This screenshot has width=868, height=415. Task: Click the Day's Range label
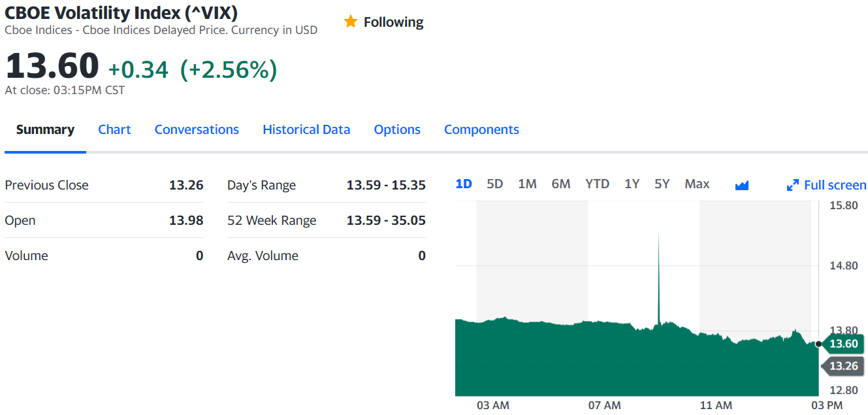click(x=261, y=185)
